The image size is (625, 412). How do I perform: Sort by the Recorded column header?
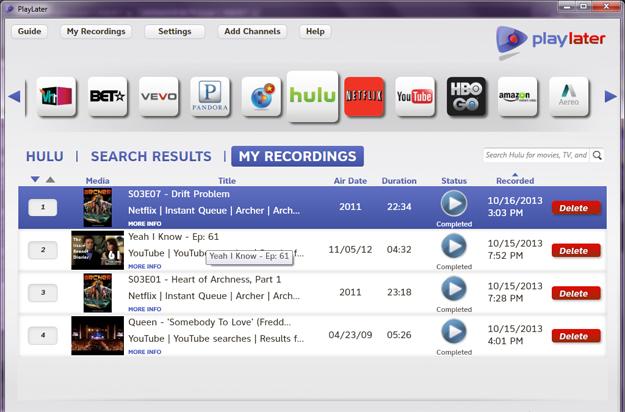point(515,180)
